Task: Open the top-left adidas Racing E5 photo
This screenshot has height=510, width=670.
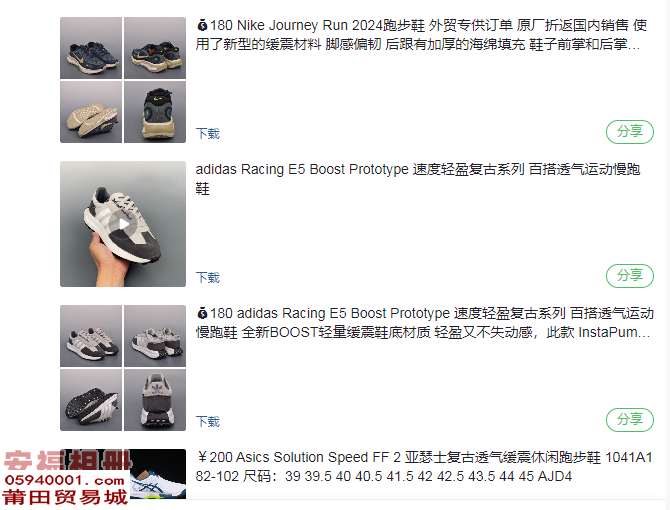Action: (91, 336)
